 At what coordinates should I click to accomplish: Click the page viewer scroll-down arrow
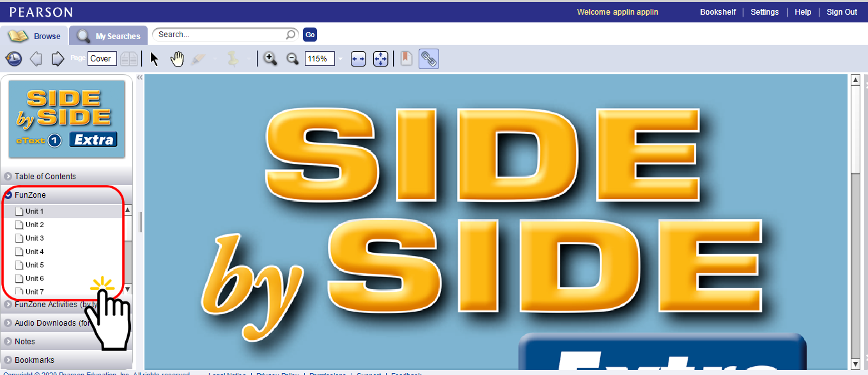pyautogui.click(x=856, y=364)
